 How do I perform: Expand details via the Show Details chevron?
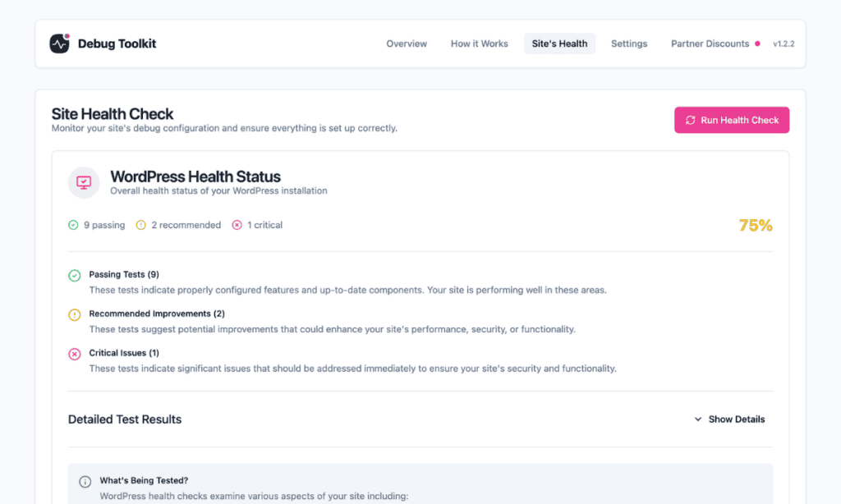click(698, 419)
